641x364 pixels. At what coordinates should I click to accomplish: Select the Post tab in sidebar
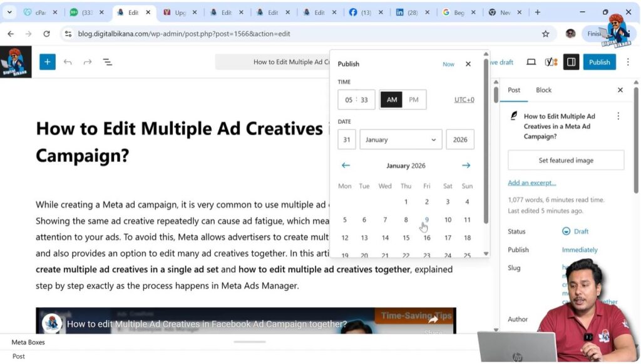[513, 90]
